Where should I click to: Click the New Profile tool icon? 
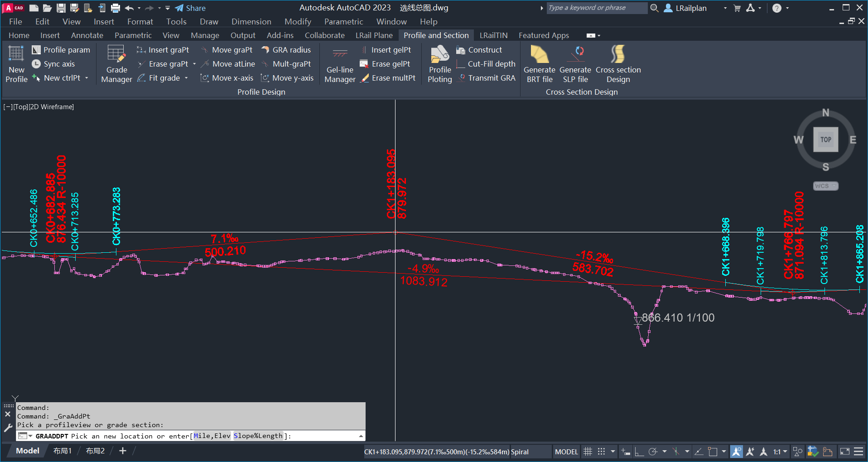tap(16, 53)
